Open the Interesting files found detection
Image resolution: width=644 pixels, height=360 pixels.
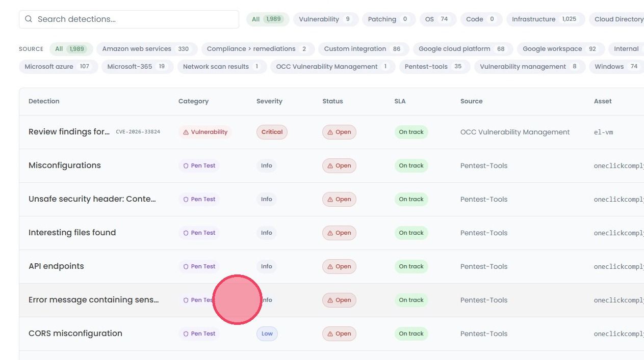tap(72, 233)
